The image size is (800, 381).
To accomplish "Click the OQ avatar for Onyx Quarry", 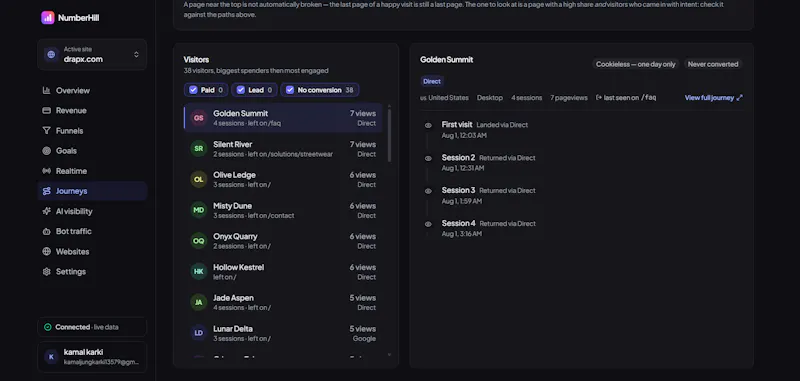I will point(198,241).
